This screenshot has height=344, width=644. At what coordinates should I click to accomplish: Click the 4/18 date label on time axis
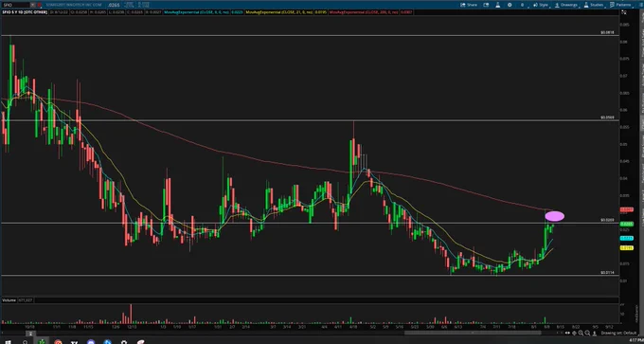coord(353,327)
